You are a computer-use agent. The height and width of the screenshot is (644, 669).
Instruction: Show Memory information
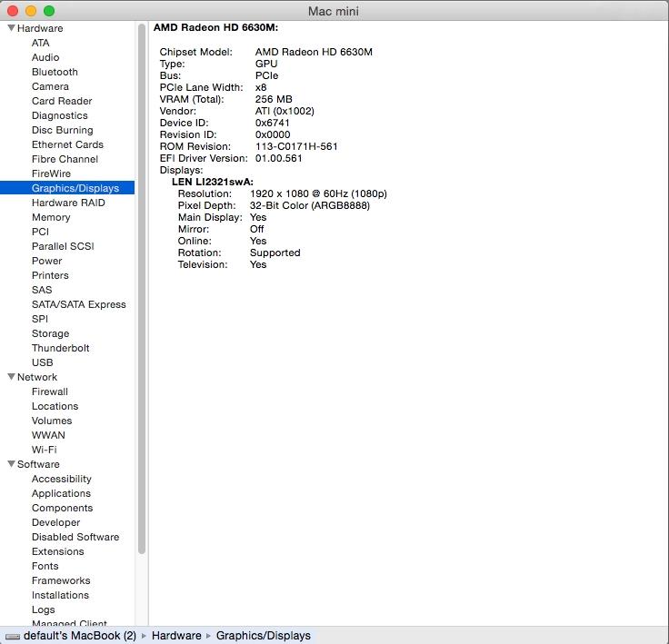(x=51, y=217)
